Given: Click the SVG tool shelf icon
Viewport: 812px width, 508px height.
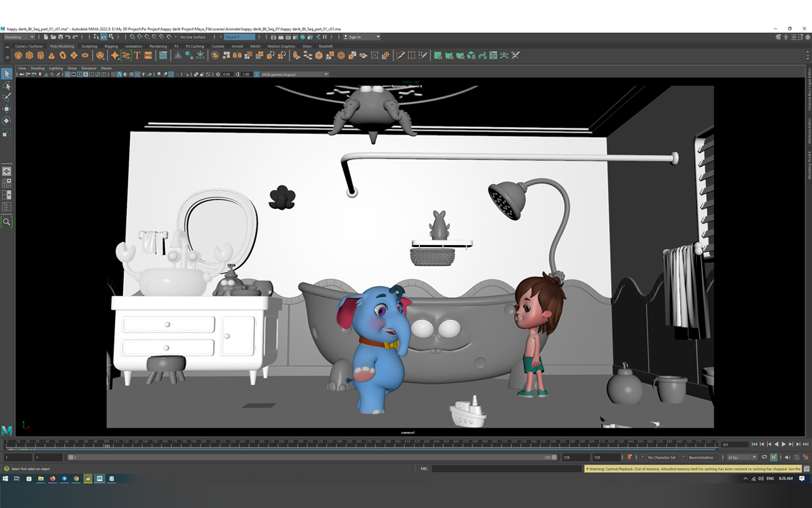Looking at the screenshot, I should [148, 56].
